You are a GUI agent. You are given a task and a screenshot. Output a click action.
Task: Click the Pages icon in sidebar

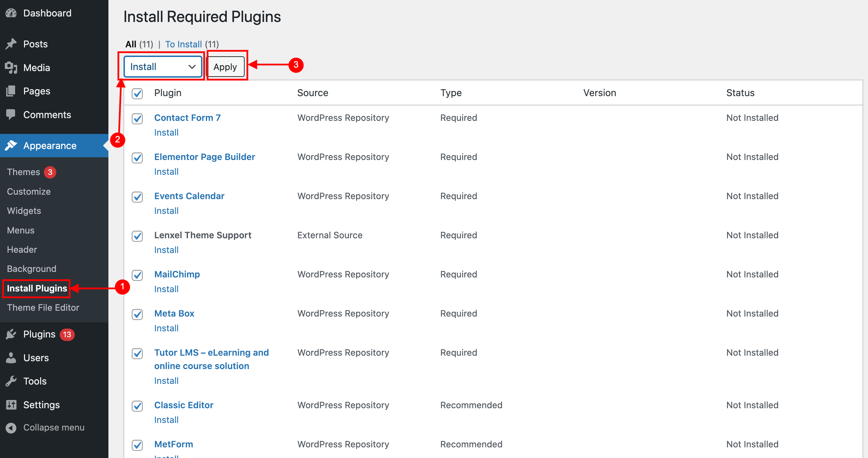[x=11, y=91]
